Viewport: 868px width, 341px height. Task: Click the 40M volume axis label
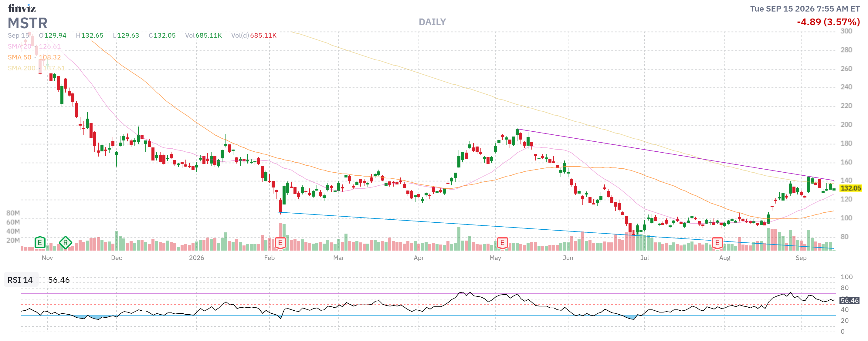coord(13,231)
